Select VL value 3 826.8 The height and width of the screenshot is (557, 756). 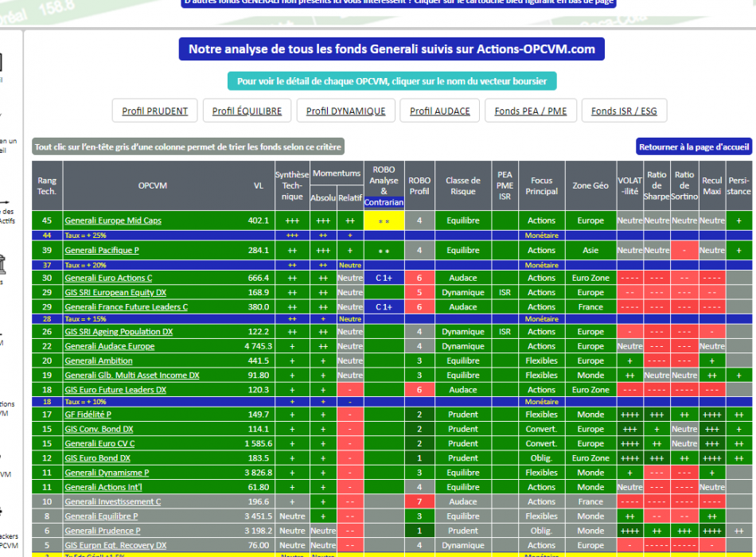coord(258,473)
